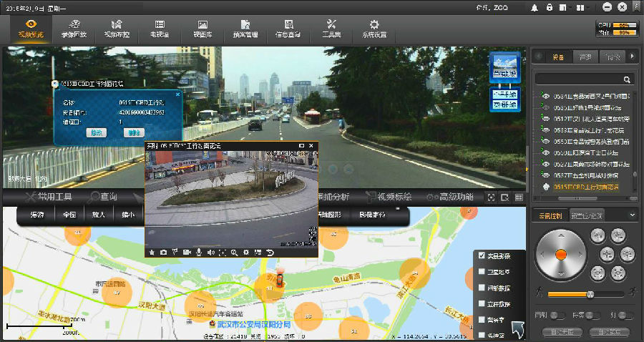Switch to the 录像回放 playback tab
This screenshot has height=342, width=644.
click(73, 29)
